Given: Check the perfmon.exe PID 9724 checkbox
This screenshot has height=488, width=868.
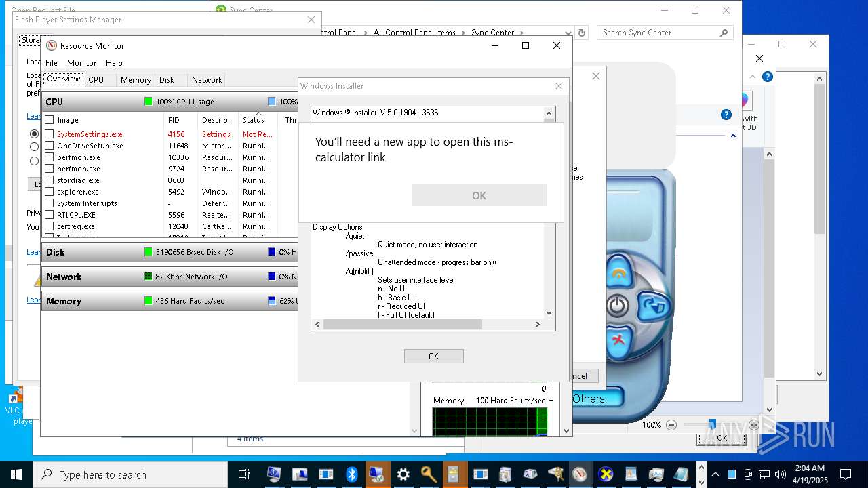Looking at the screenshot, I should click(50, 169).
